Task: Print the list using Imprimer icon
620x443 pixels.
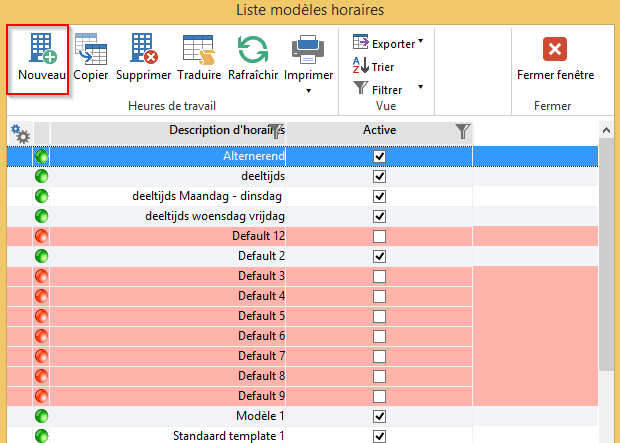Action: [x=308, y=50]
